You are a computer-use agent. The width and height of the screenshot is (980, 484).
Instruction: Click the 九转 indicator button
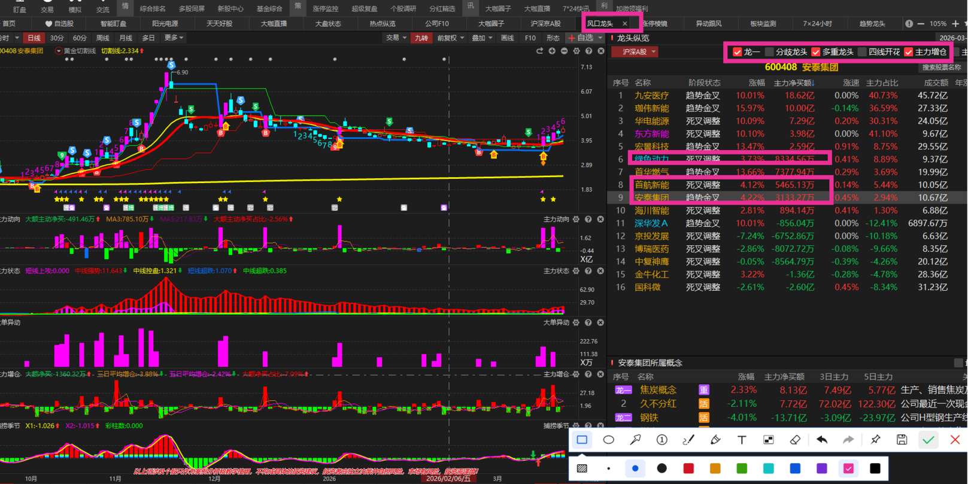(x=421, y=38)
